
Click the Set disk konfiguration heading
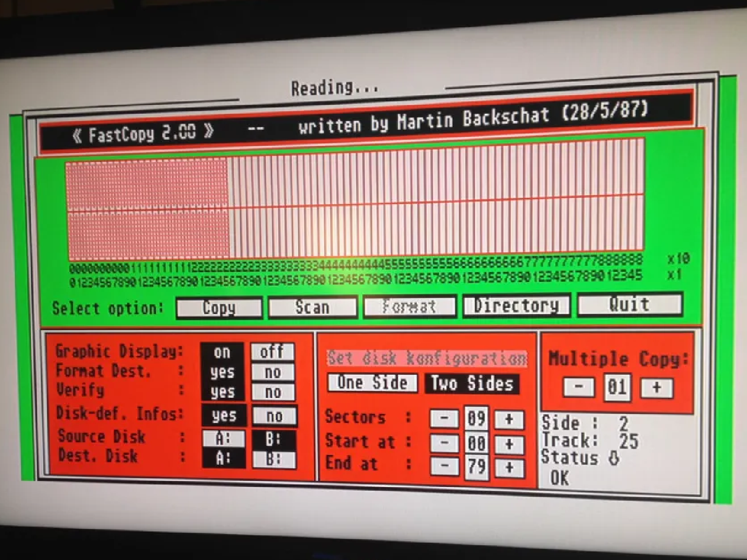pyautogui.click(x=427, y=358)
